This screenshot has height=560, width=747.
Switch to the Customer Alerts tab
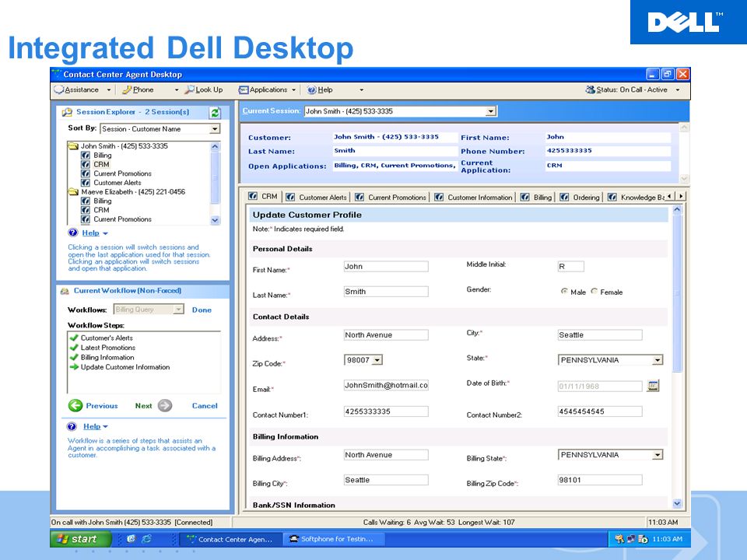[317, 197]
